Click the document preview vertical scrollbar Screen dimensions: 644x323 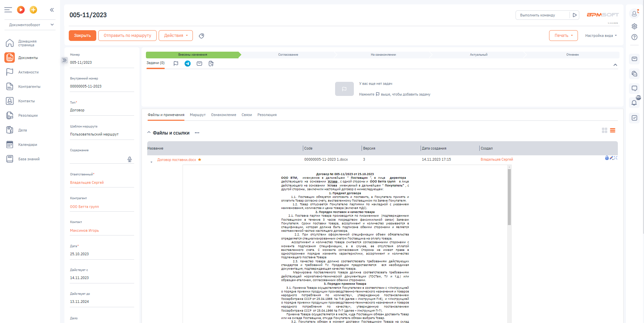(509, 197)
